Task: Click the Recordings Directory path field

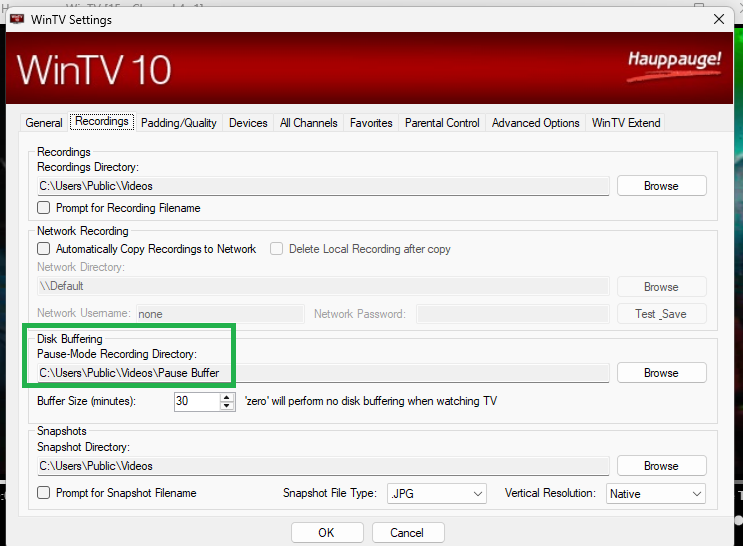Action: [323, 186]
